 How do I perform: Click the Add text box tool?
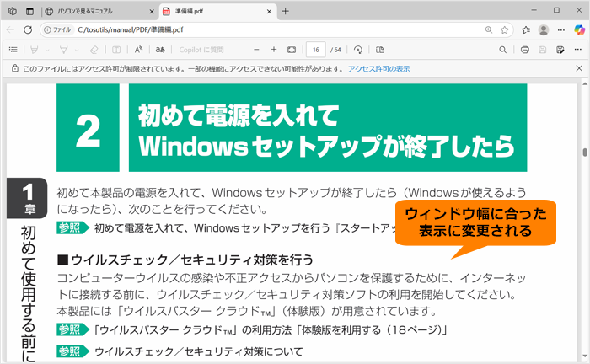pyautogui.click(x=116, y=50)
